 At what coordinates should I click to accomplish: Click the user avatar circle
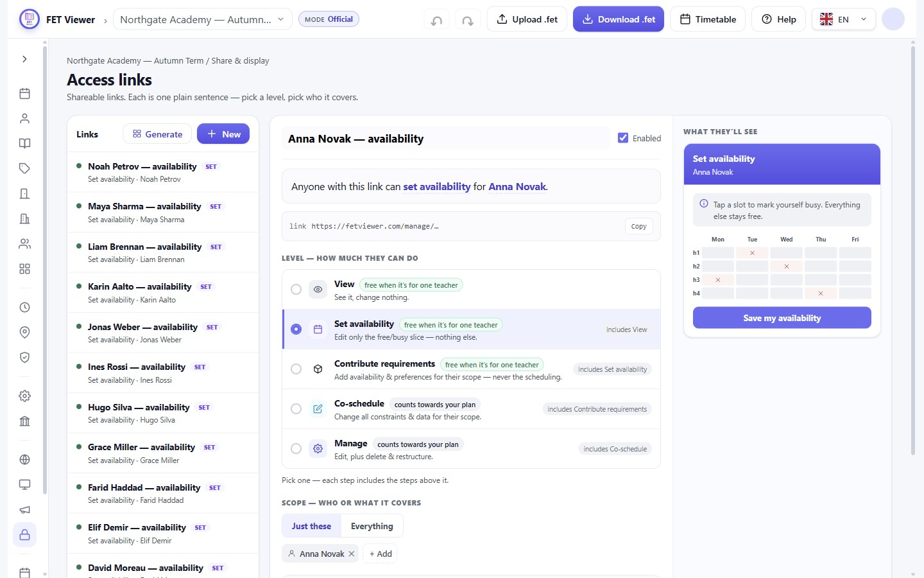tap(893, 19)
